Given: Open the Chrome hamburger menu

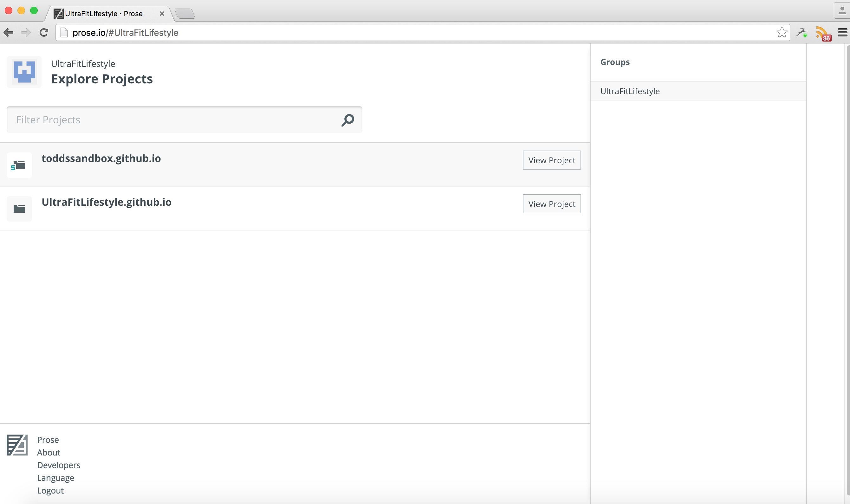Looking at the screenshot, I should [842, 33].
